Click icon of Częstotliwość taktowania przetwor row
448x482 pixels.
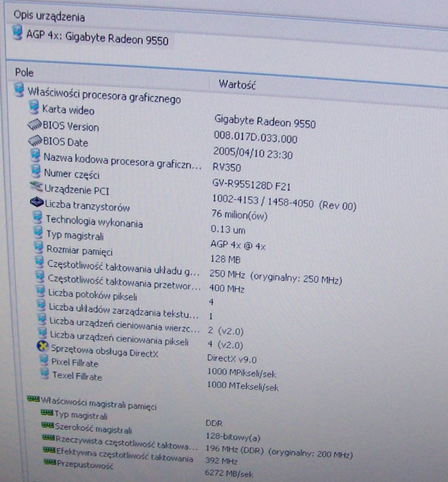40,276
